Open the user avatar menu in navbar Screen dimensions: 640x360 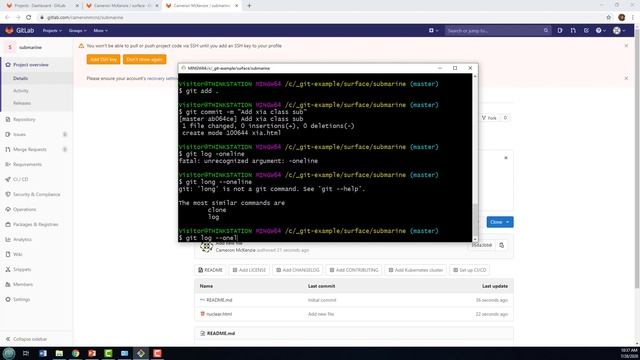click(x=619, y=31)
